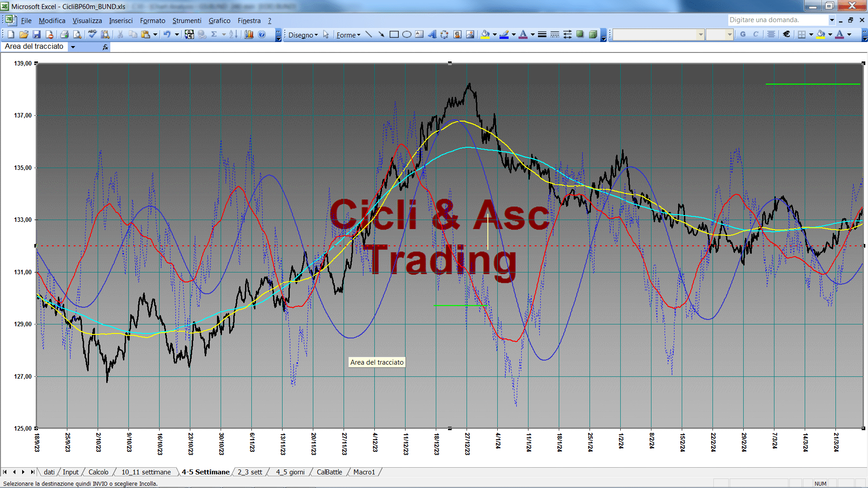Toggle Bold (G) formatting
This screenshot has width=868, height=488.
pos(743,34)
